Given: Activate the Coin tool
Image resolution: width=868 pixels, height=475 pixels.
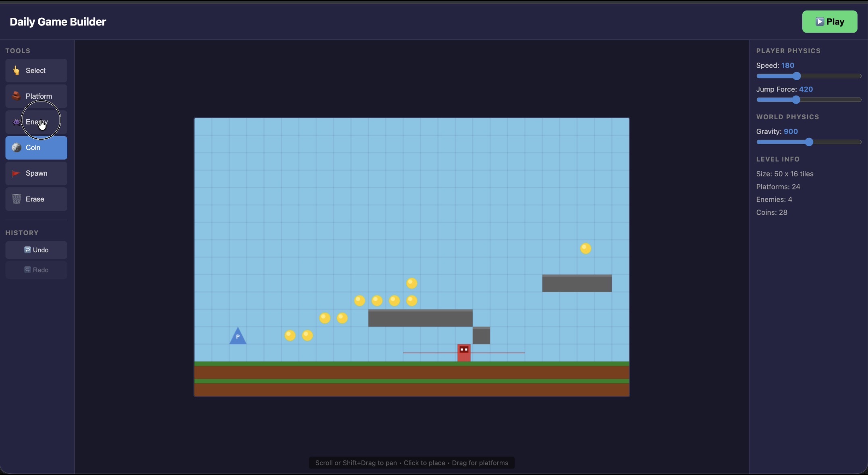Looking at the screenshot, I should click(36, 148).
